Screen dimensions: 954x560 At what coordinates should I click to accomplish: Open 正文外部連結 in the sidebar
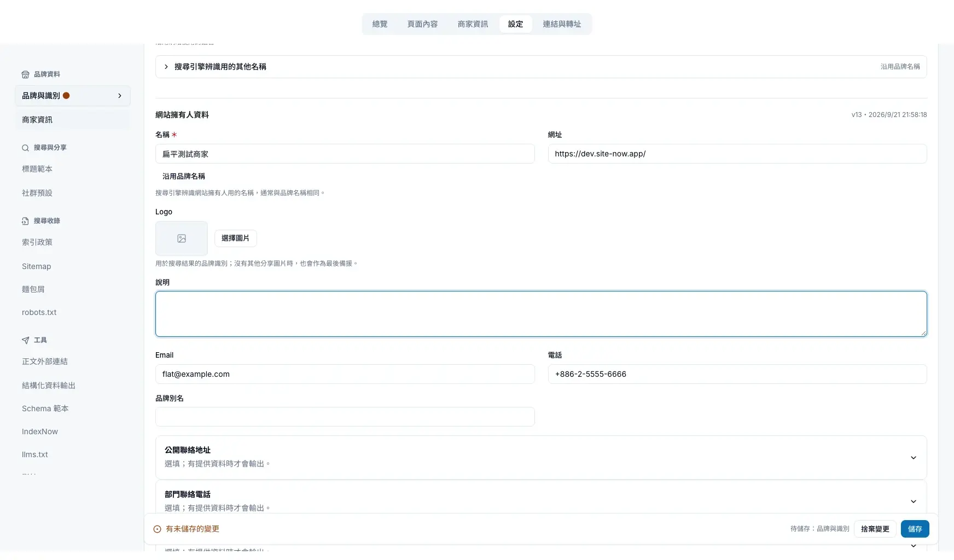(x=73, y=361)
